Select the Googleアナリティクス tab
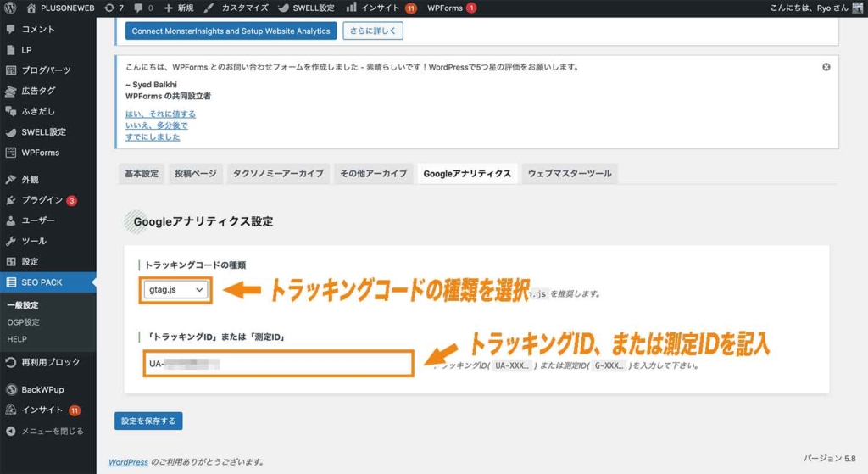This screenshot has height=474, width=868. point(467,173)
